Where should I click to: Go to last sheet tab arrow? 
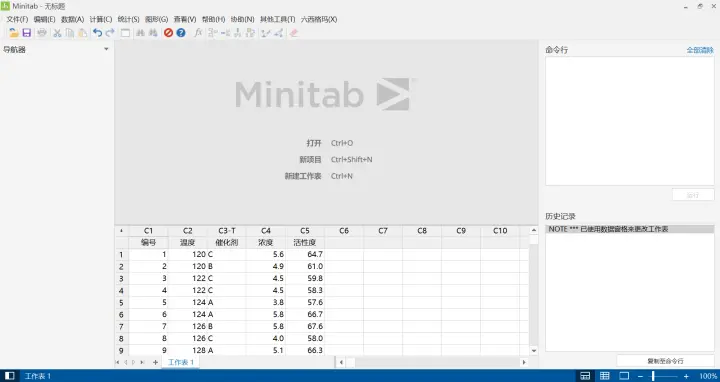point(142,362)
